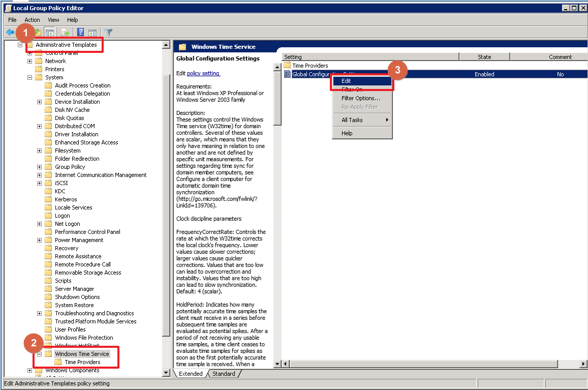The width and height of the screenshot is (588, 390).
Task: Expand the Network tree node
Action: click(x=29, y=61)
